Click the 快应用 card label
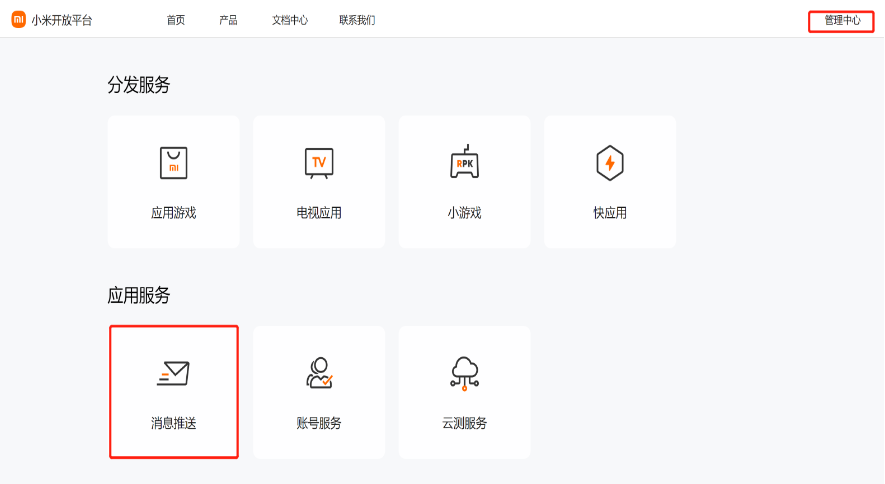This screenshot has width=885, height=484. pos(610,213)
